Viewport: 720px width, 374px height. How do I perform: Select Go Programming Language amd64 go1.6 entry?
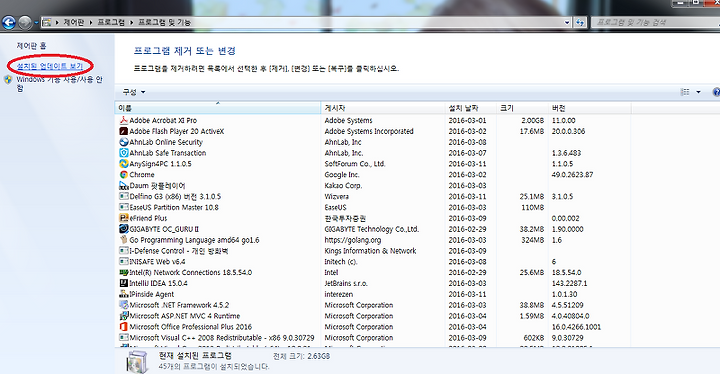coord(194,240)
